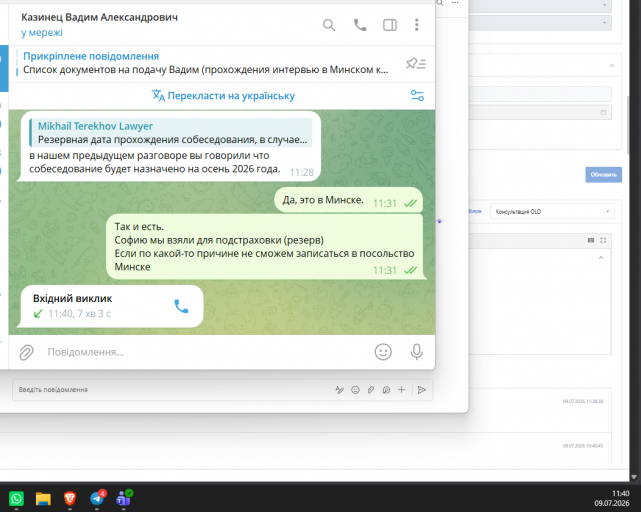Click the chat bubble icon in CRM message bar
The height and width of the screenshot is (512, 641).
click(x=386, y=390)
